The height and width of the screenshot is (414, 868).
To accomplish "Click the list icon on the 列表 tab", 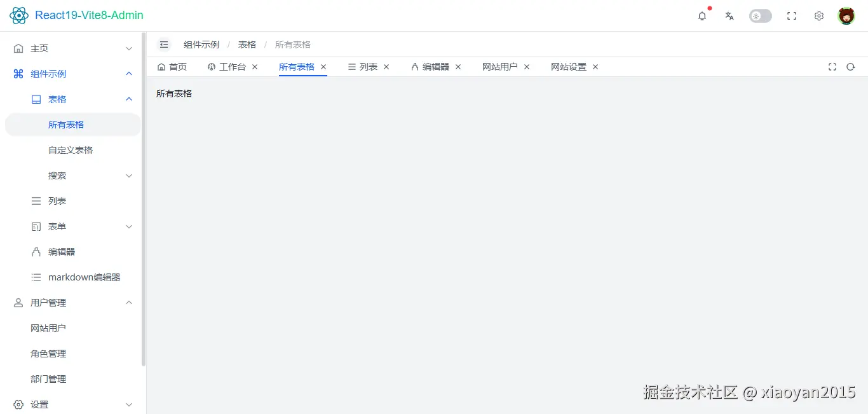I will (352, 67).
